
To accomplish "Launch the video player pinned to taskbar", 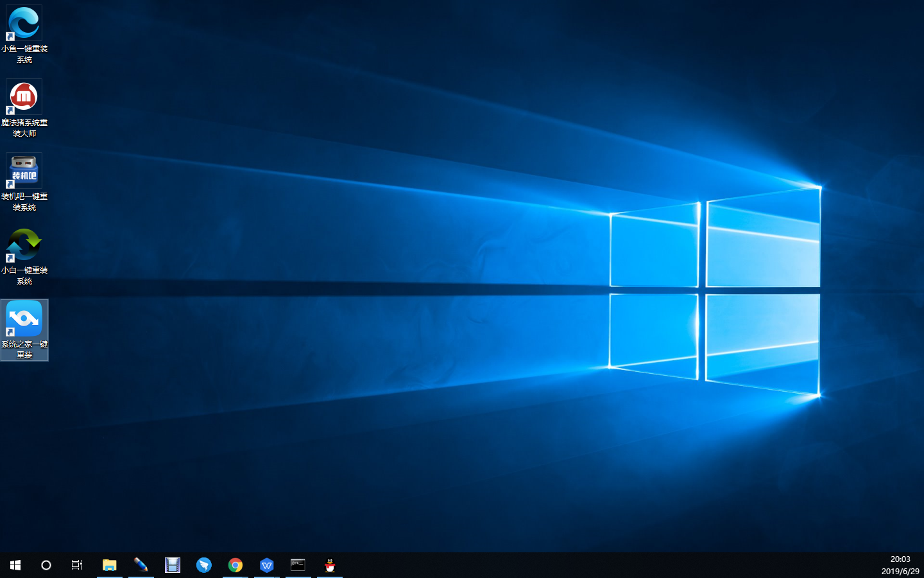I will click(x=173, y=565).
